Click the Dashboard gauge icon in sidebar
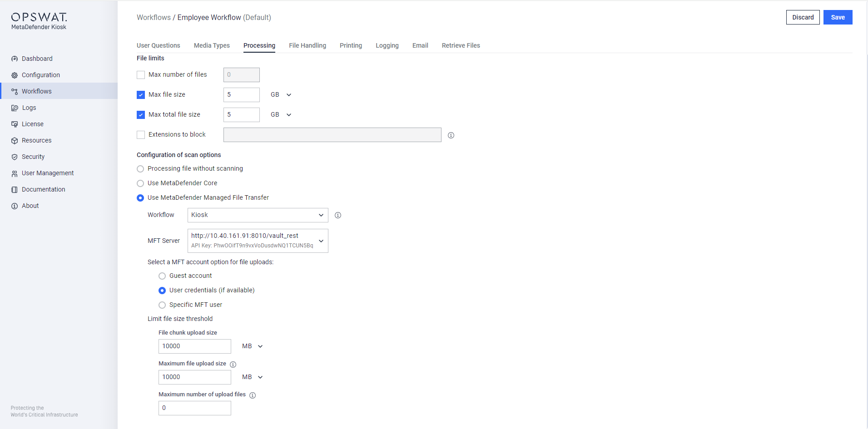The width and height of the screenshot is (868, 429). coord(15,59)
